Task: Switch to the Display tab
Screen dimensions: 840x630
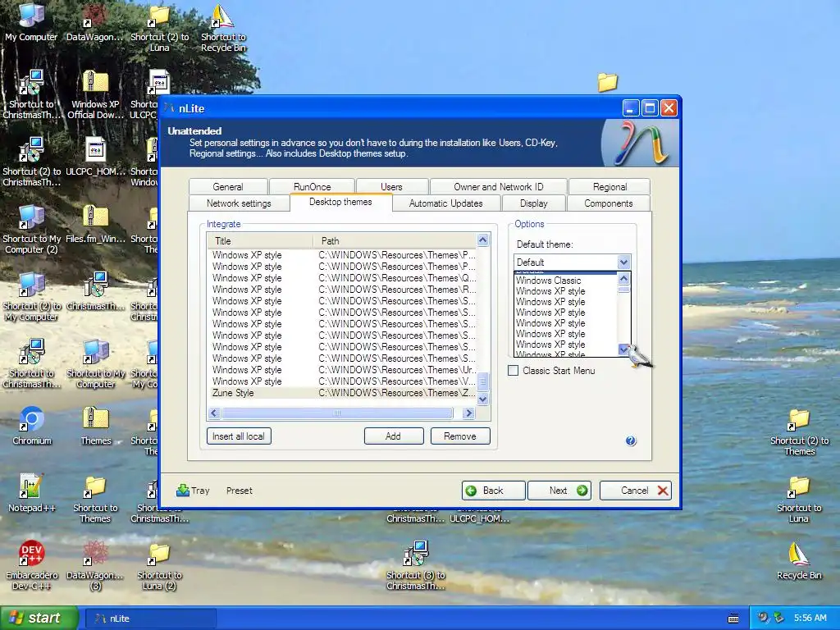Action: (x=534, y=203)
